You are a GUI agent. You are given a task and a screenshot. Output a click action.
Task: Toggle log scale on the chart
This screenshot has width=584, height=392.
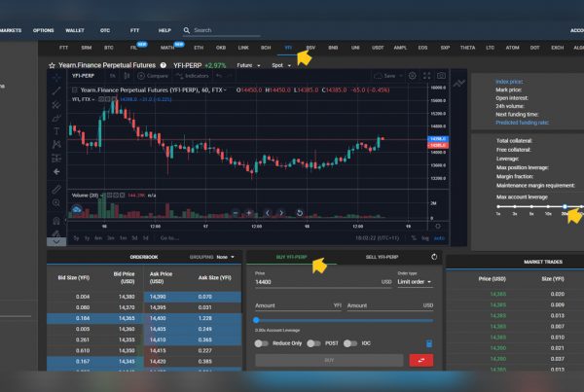pos(425,238)
